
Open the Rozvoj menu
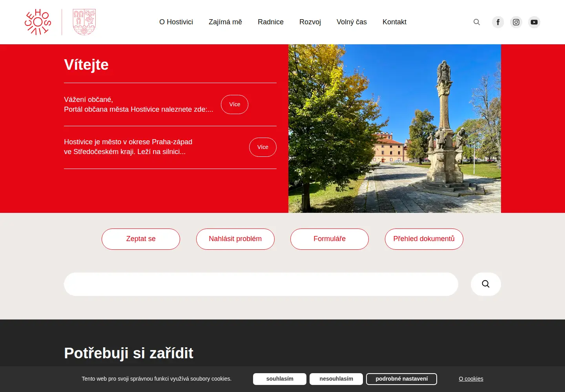(x=310, y=22)
